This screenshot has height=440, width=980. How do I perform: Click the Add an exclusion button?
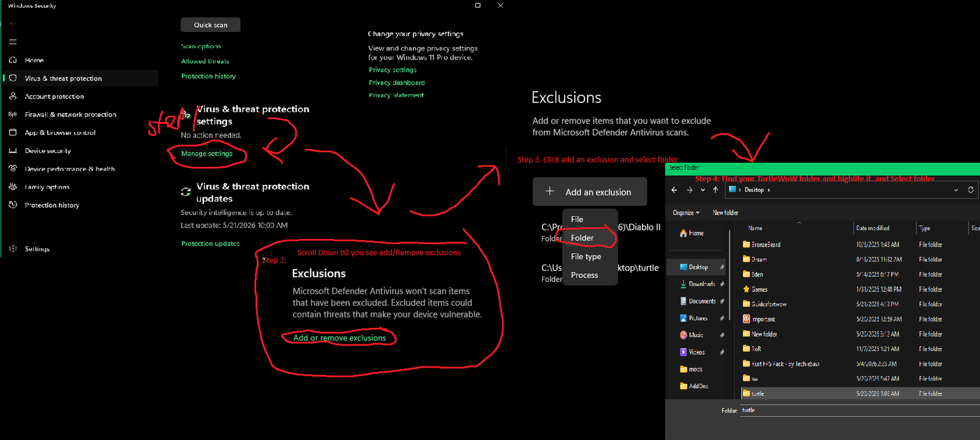click(x=590, y=192)
